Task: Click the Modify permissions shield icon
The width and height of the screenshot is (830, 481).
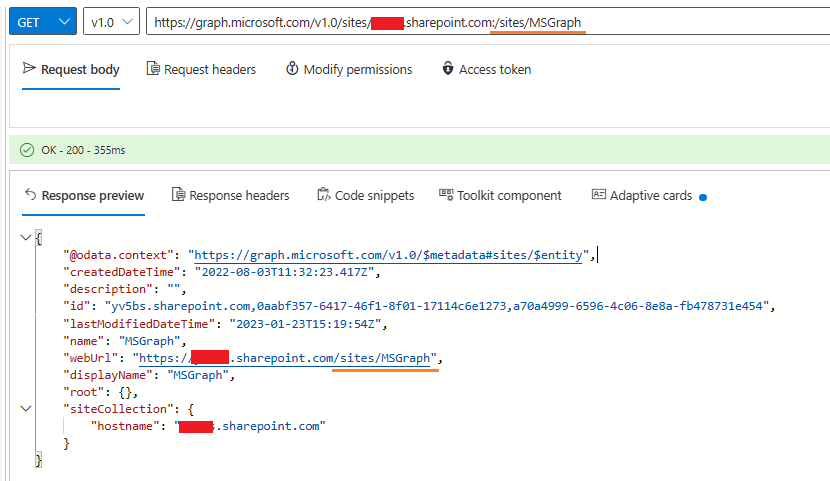Action: point(292,68)
